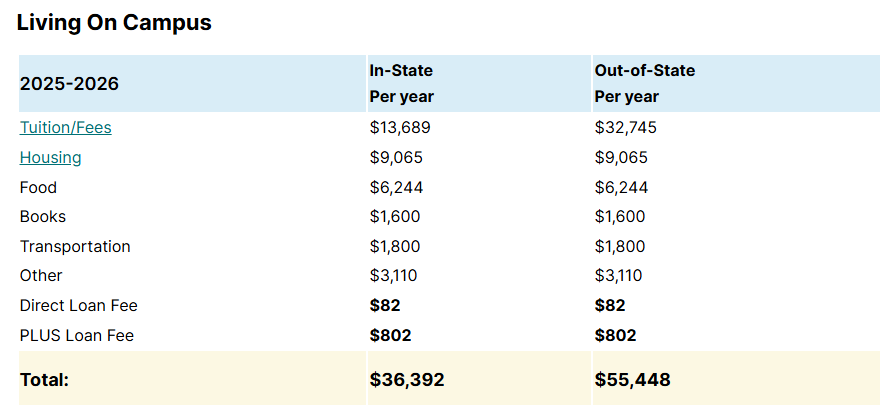
Task: Select the Out-of-State tuition amount $32,745
Action: click(625, 128)
